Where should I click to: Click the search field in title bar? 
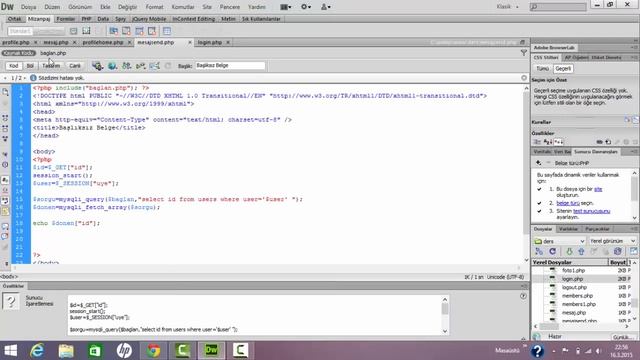[x=558, y=7]
